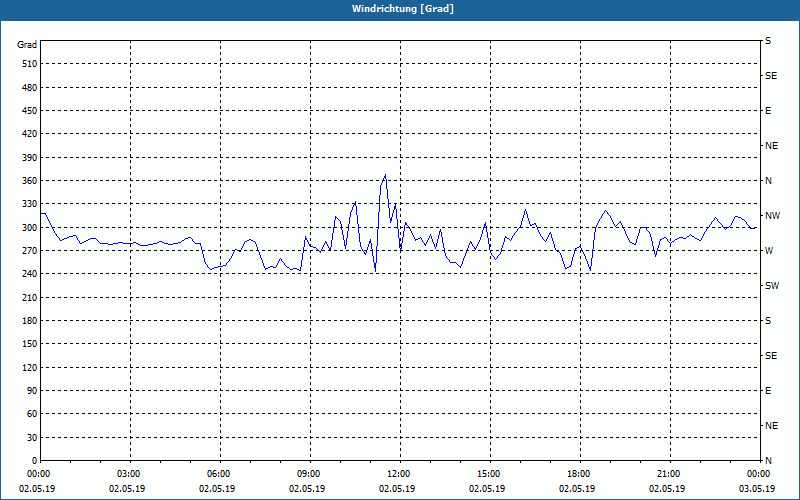800x500 pixels.
Task: Select the "03:00" time label
Action: [x=128, y=474]
